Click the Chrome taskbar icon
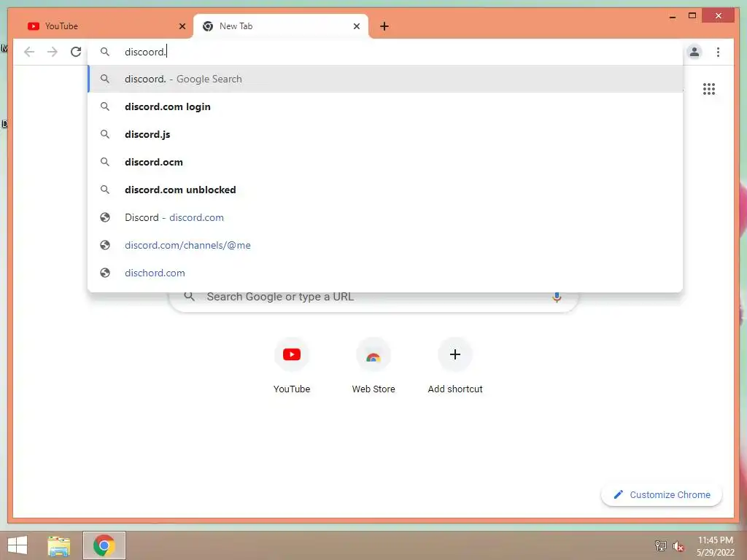747x560 pixels. point(104,545)
